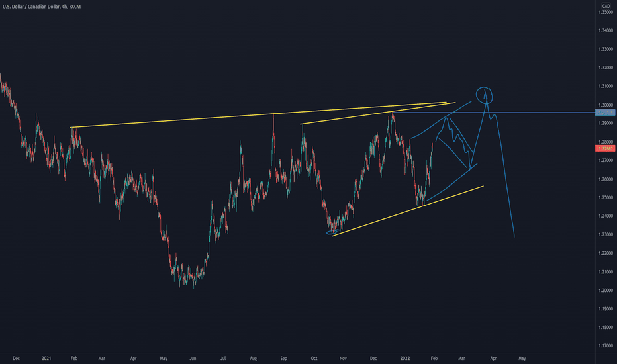Click the Sep label on time axis
This screenshot has width=617, height=364.
click(284, 359)
